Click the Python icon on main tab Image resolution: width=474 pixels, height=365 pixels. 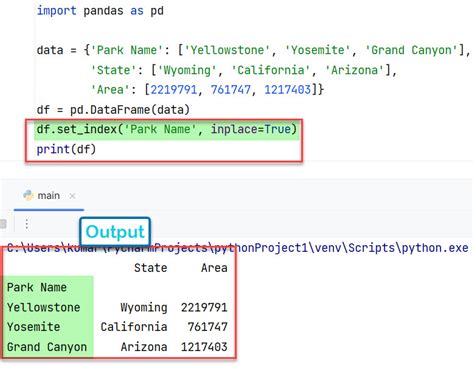click(28, 195)
